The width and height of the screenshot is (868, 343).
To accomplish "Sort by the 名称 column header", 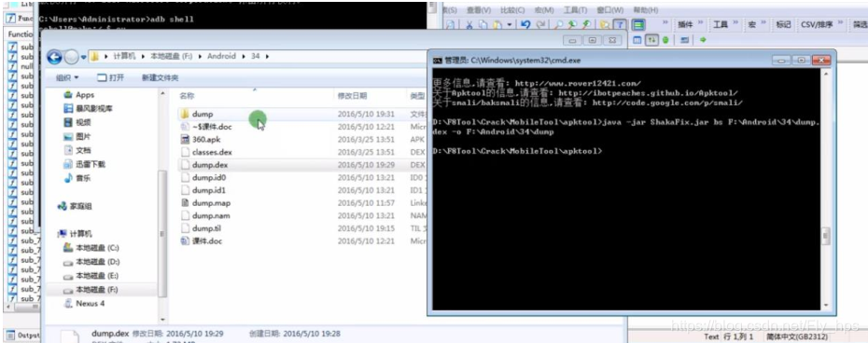I will point(187,96).
